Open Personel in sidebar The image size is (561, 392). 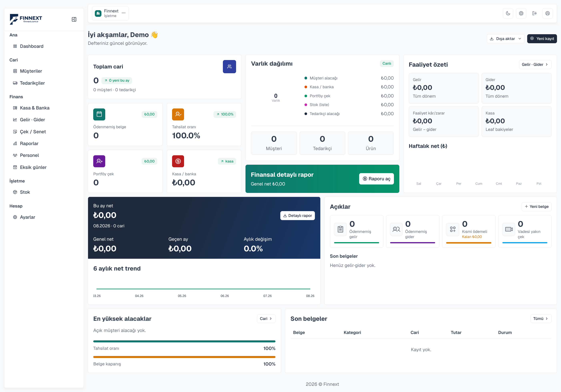(x=44, y=155)
